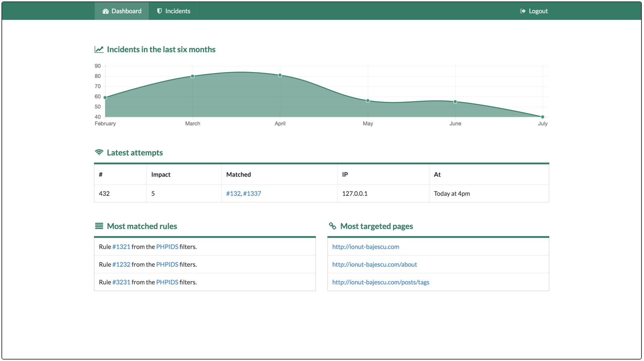Open rule #3231 link
The width and height of the screenshot is (644, 361).
tap(121, 282)
